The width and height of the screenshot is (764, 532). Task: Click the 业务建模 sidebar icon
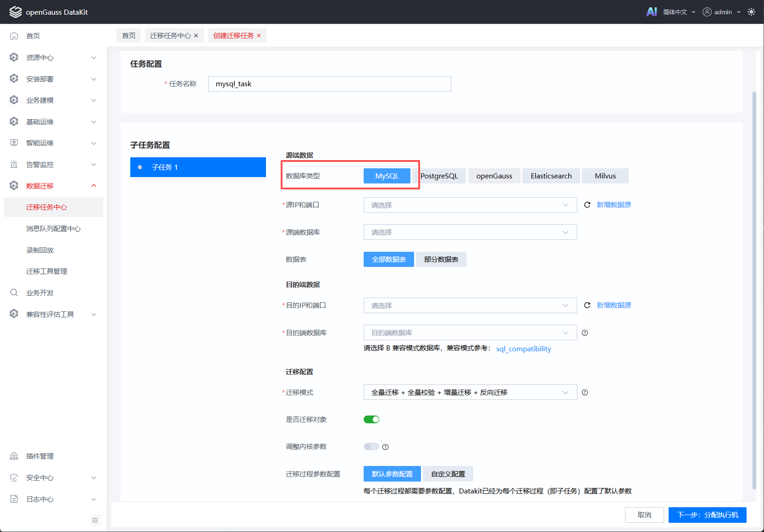(14, 100)
